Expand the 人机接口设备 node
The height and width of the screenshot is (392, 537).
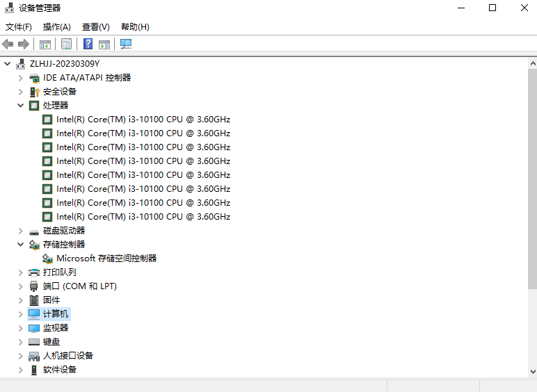coord(21,356)
